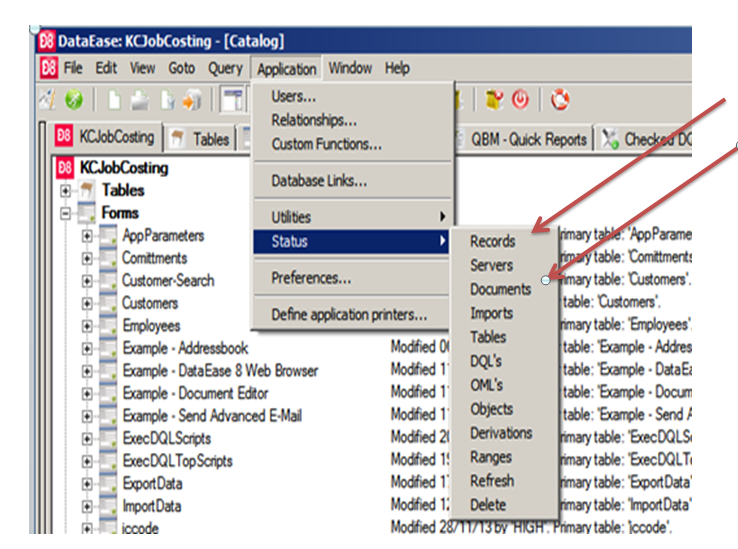Click the red D8 icon on KCJobCosting tab
This screenshot has height=549, width=738.
pos(64,137)
